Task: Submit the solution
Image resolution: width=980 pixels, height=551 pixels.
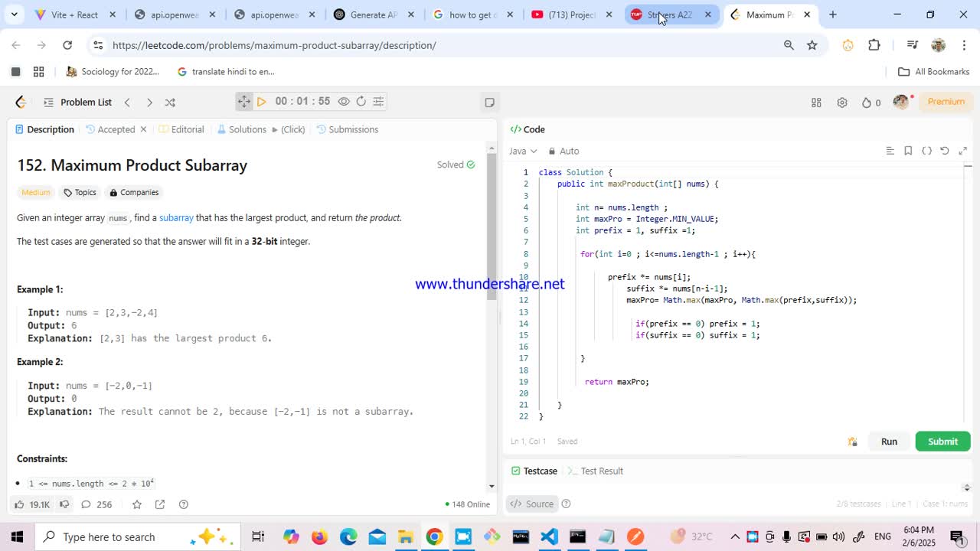Action: pos(942,442)
